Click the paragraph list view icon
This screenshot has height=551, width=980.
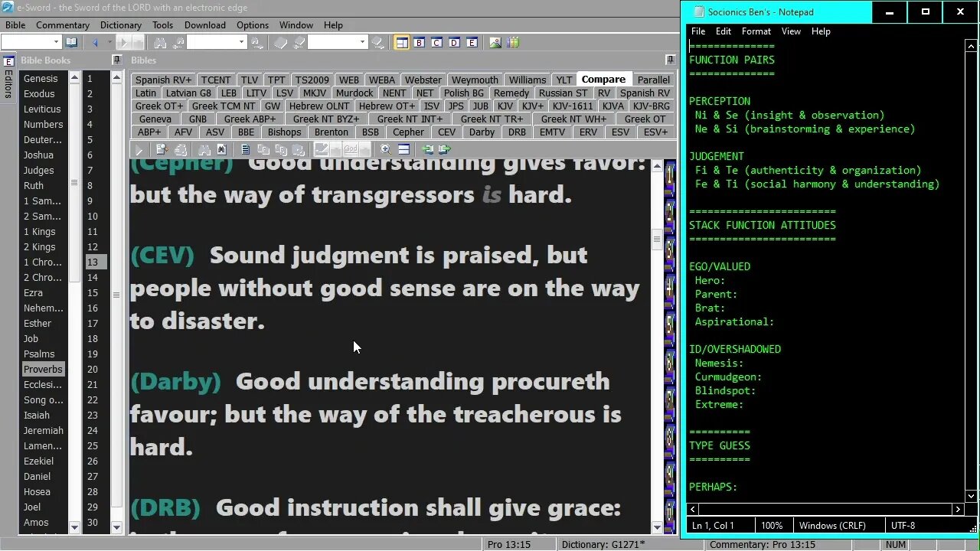pyautogui.click(x=245, y=149)
